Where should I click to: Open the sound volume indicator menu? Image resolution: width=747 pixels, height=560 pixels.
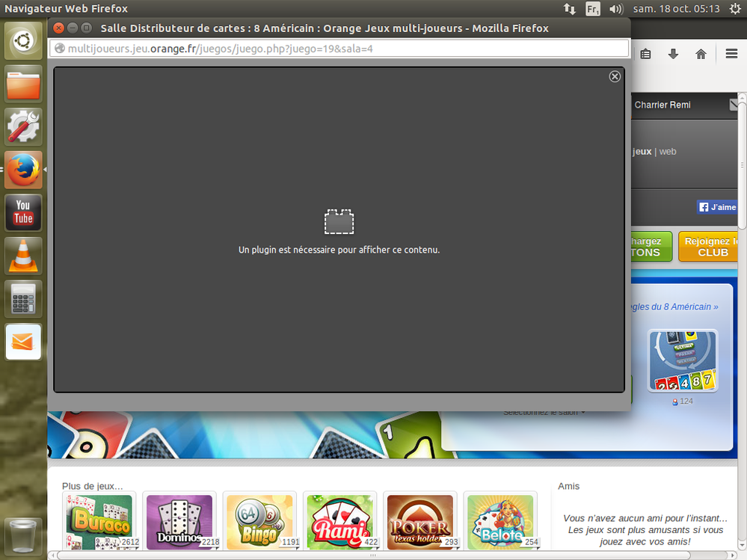pos(616,9)
